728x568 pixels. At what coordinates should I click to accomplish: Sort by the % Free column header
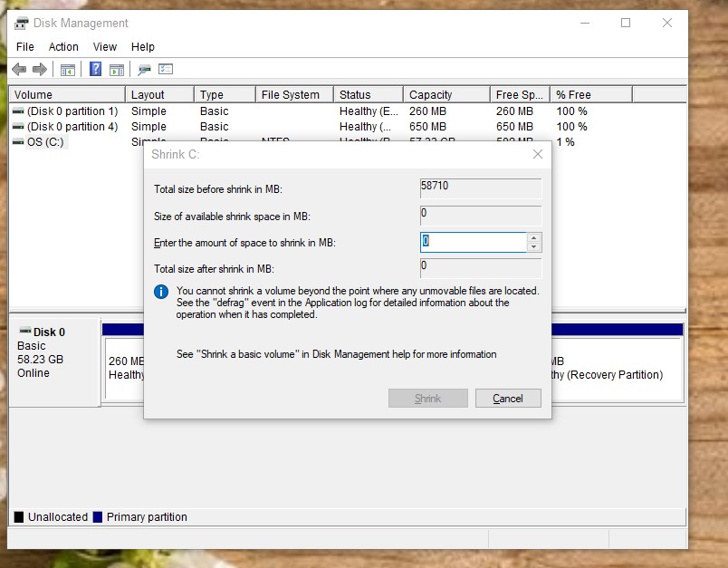coord(591,95)
